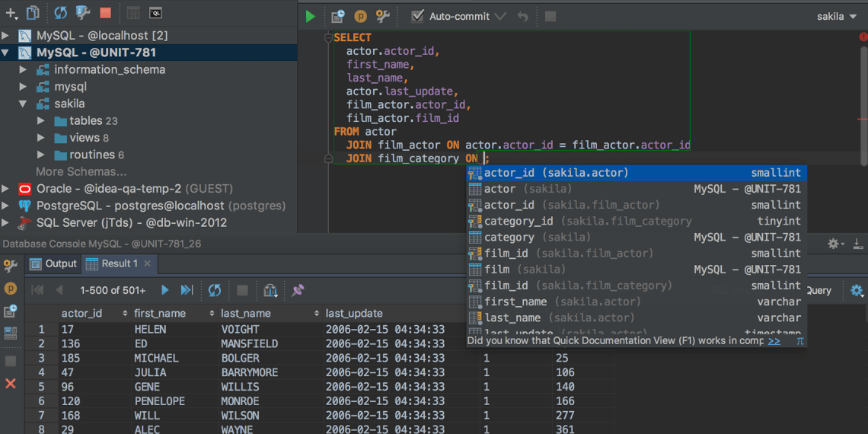Pin the Result 1 tab with pin icon
The height and width of the screenshot is (434, 868).
point(298,290)
